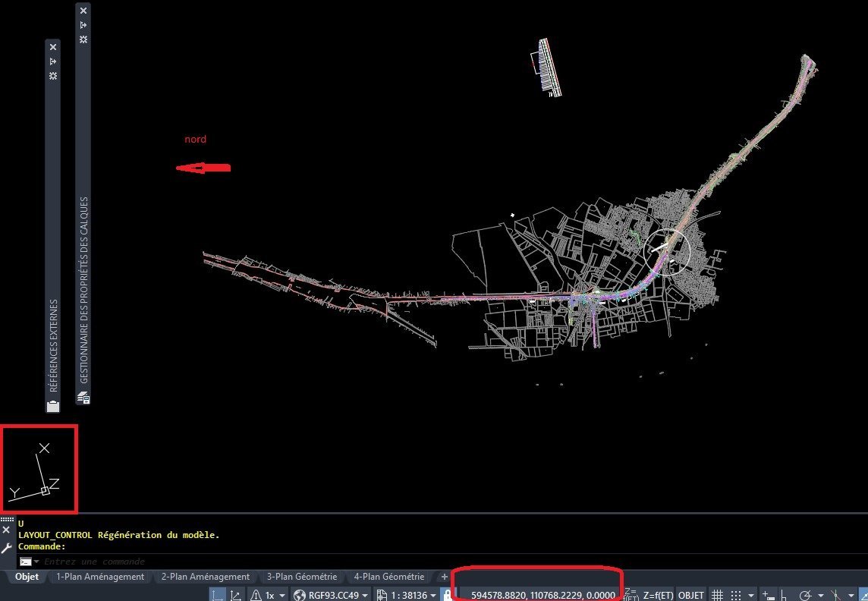Viewport: 868px width, 601px height.
Task: Open properties gear of Références Externes palette
Action: point(53,76)
